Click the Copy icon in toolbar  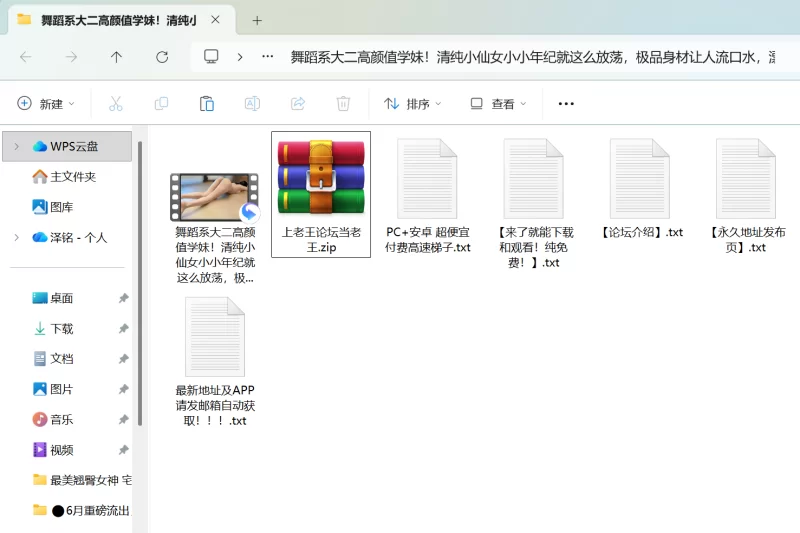point(161,103)
